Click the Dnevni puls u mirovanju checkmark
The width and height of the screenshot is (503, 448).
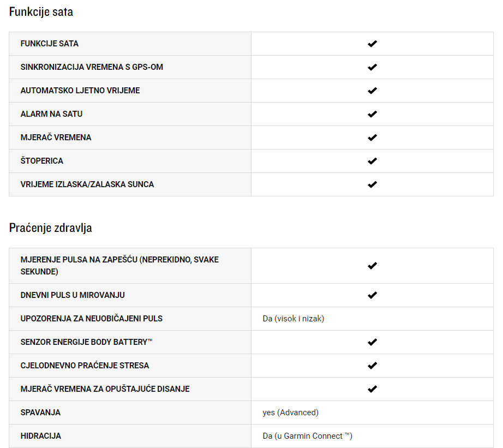tap(372, 295)
